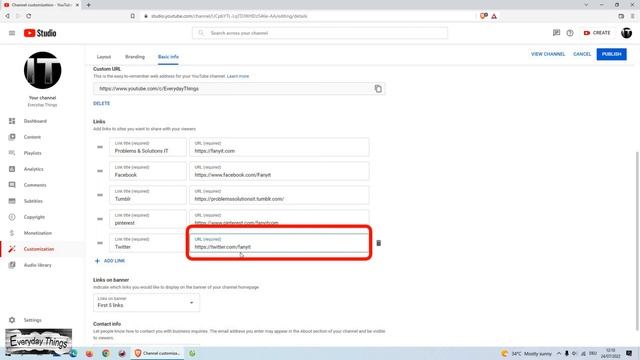Click the YouTube Studio logo
640x360 pixels.
click(x=40, y=33)
